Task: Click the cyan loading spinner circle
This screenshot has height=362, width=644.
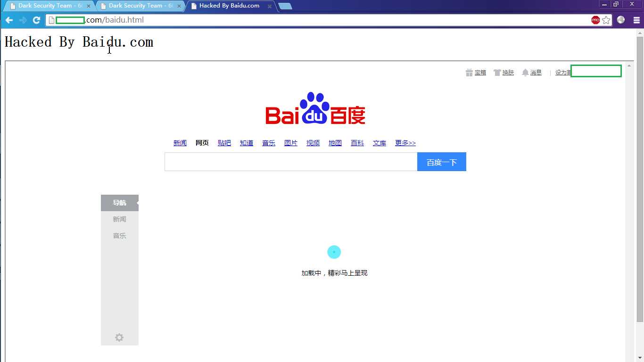Action: pyautogui.click(x=334, y=252)
